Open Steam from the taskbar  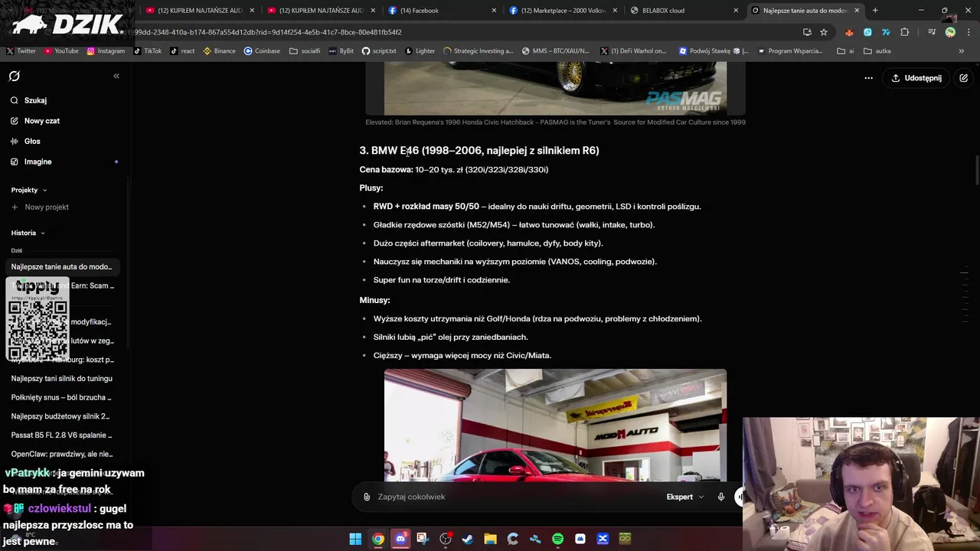pos(468,539)
